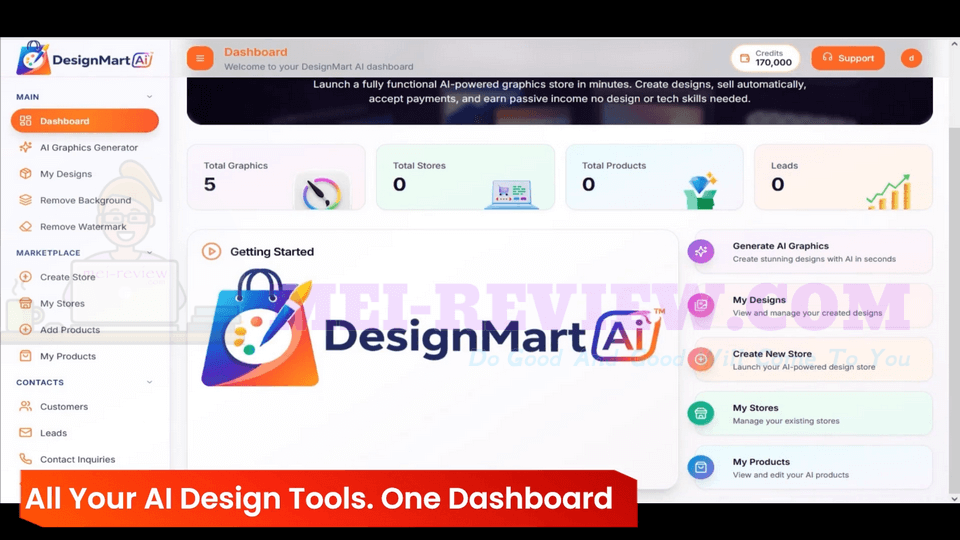Open Remove Watermark tool
This screenshot has height=540, width=960.
coord(84,226)
